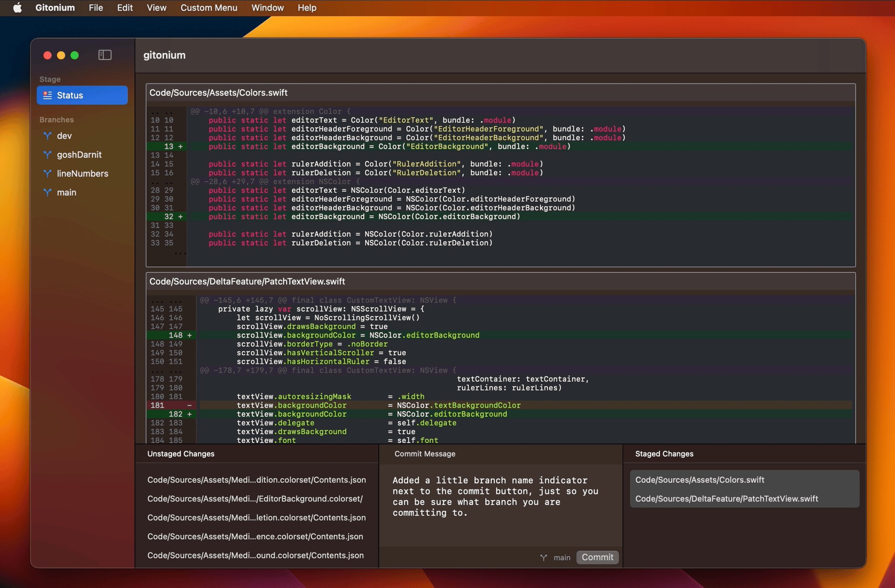This screenshot has width=895, height=588.
Task: Open the Gitonium application menu
Action: click(55, 7)
